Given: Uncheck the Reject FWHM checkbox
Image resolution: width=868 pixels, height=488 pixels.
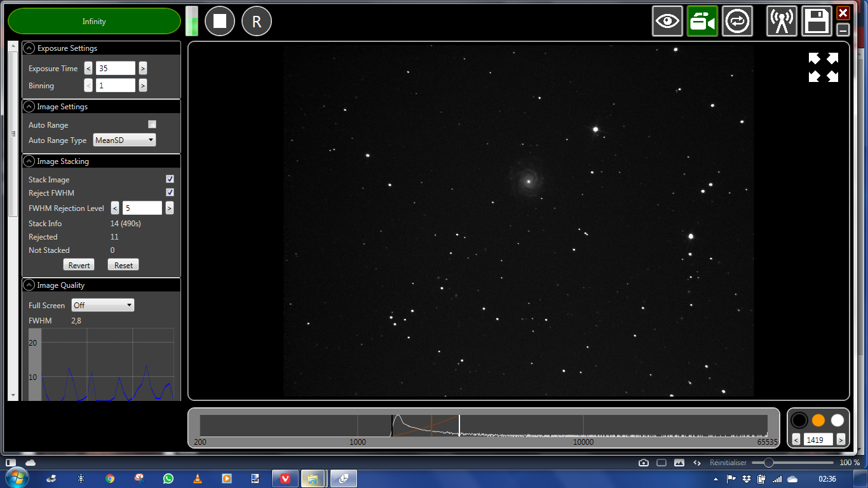Looking at the screenshot, I should tap(170, 193).
